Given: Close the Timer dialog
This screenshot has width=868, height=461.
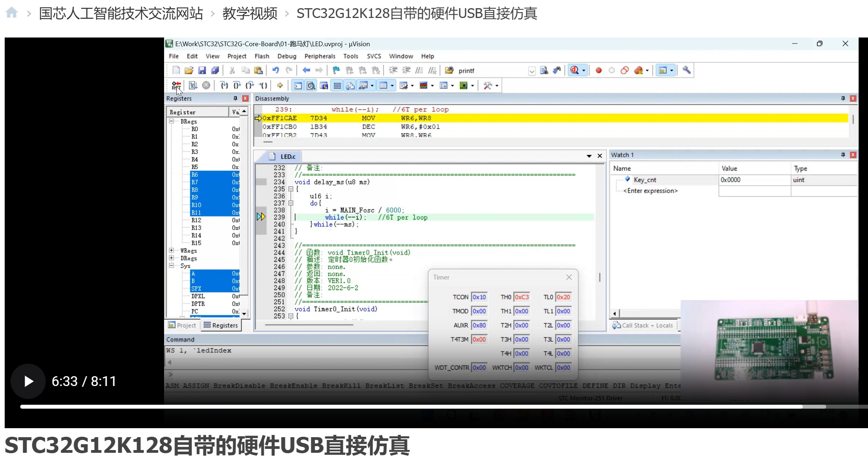Looking at the screenshot, I should (569, 277).
